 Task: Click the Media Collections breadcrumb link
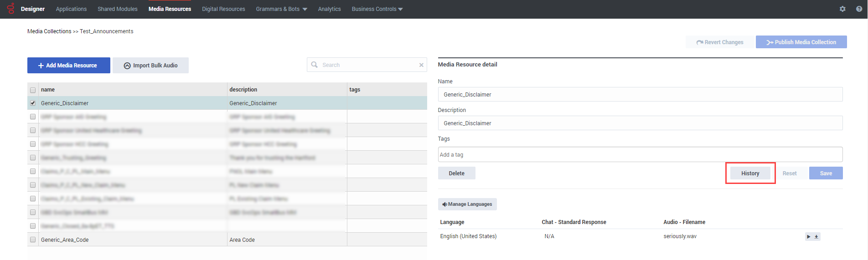[x=49, y=31]
